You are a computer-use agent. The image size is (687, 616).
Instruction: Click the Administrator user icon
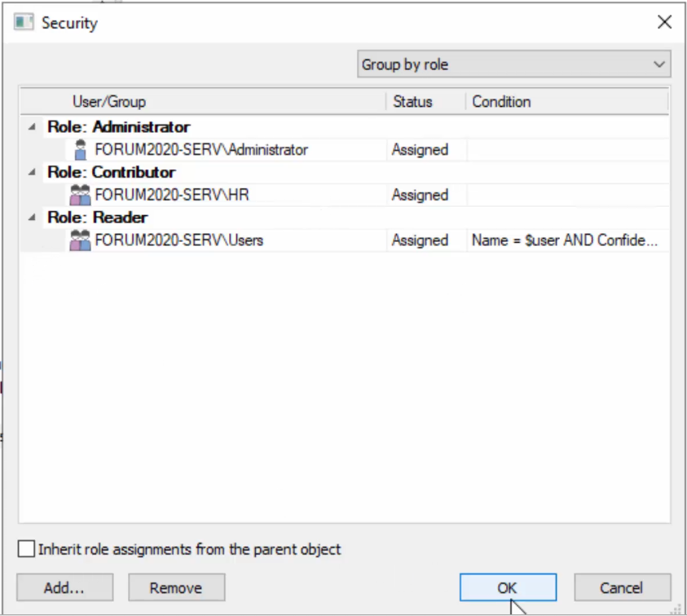[x=80, y=149]
